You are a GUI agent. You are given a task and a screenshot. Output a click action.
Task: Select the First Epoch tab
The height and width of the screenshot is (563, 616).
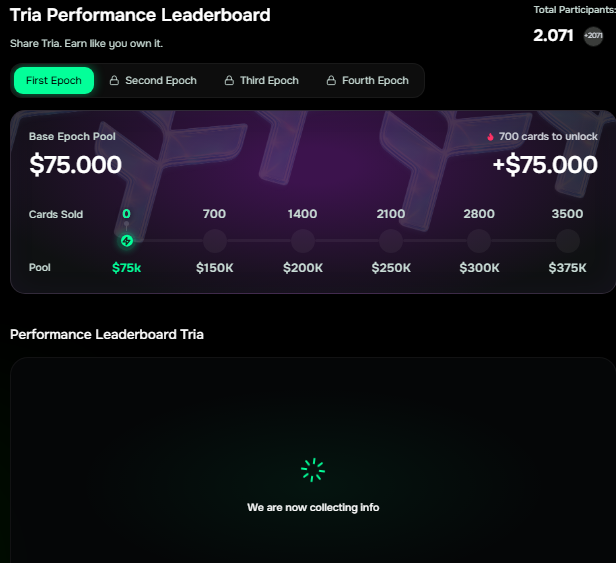tap(54, 81)
